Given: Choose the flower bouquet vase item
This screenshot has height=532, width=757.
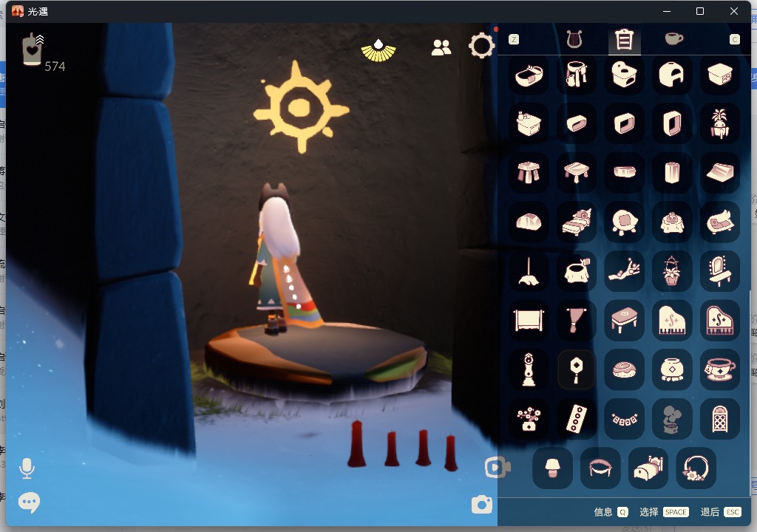Looking at the screenshot, I should pos(529,419).
